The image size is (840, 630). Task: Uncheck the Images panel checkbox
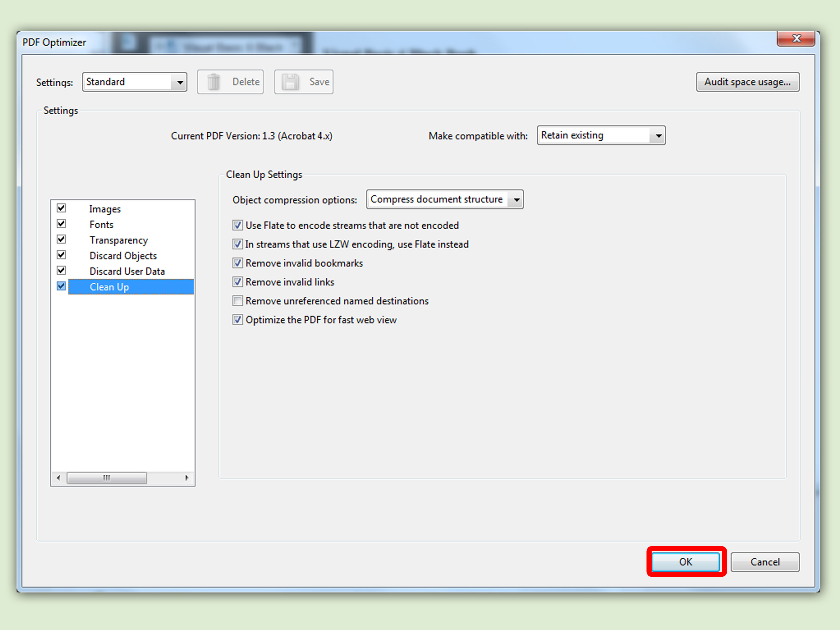(61, 208)
